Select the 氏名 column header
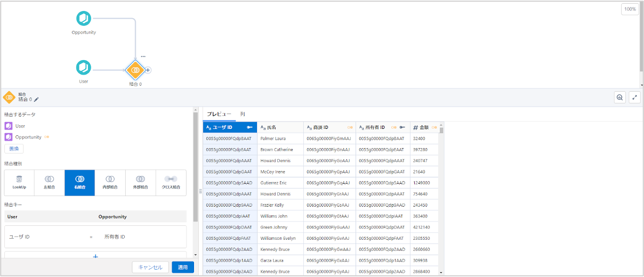644x277 pixels. pyautogui.click(x=280, y=127)
